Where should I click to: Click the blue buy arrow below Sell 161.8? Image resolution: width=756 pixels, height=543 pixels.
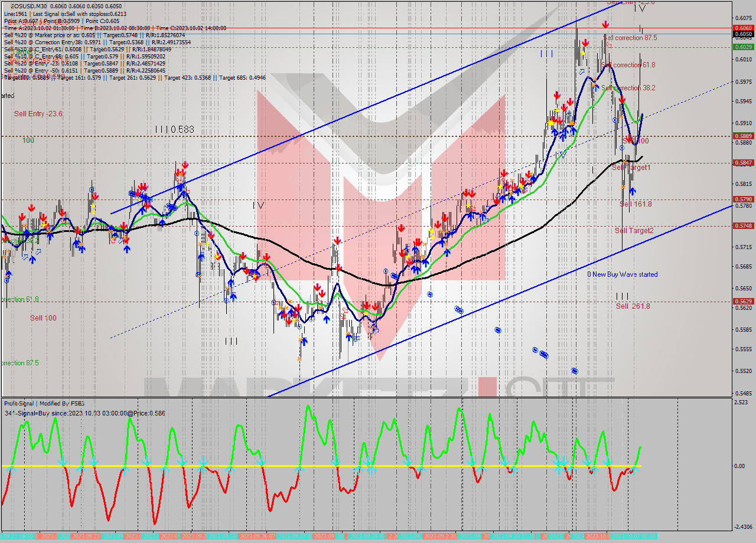[633, 190]
